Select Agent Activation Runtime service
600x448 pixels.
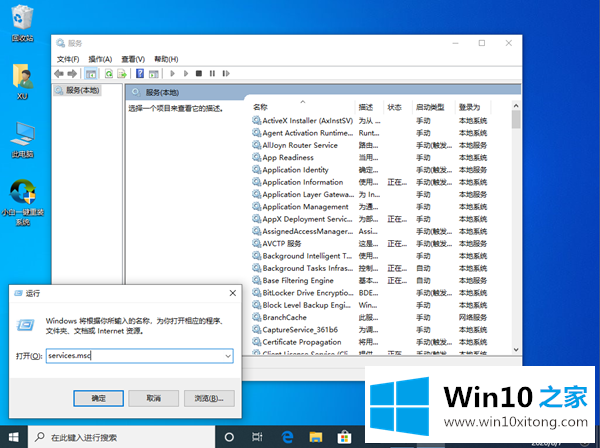pos(370,133)
